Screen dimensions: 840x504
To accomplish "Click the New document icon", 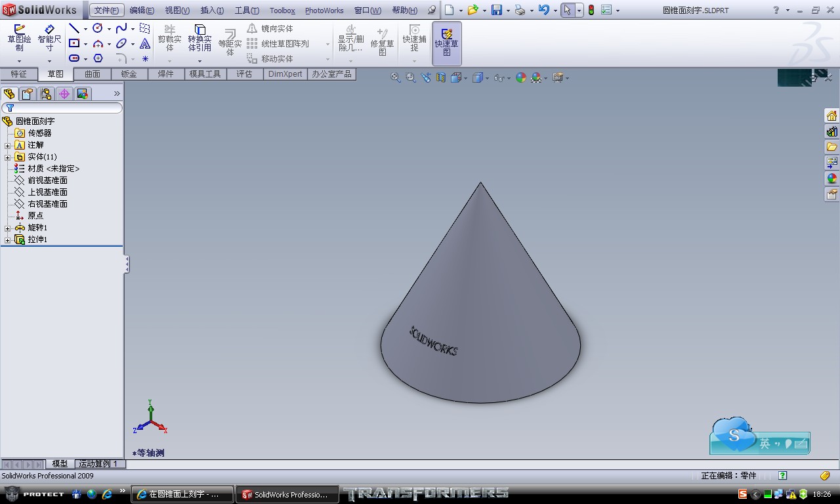I will click(450, 10).
